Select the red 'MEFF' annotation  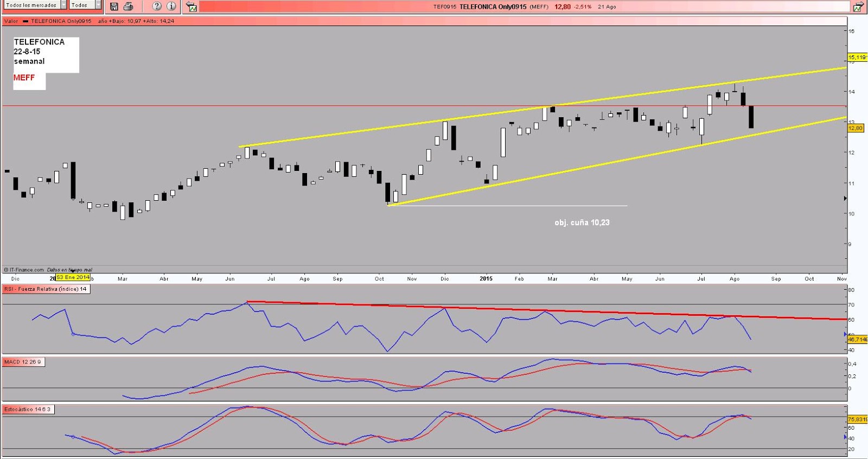pos(24,78)
